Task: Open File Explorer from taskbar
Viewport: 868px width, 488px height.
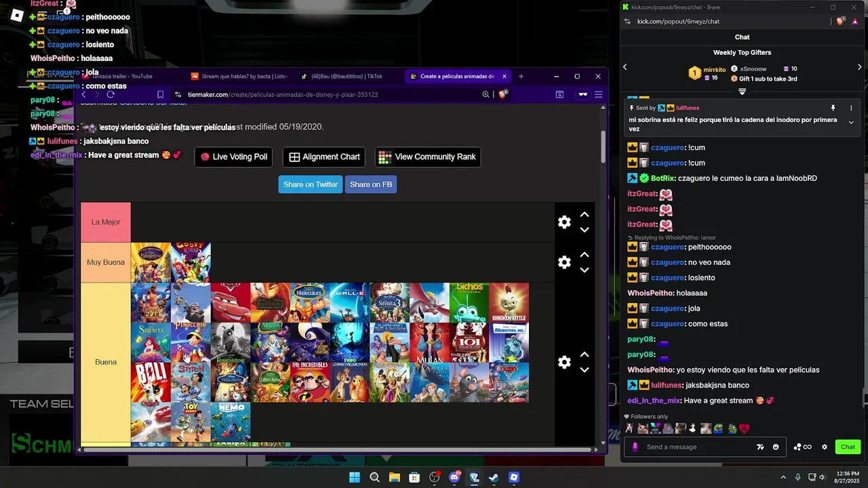Action: [394, 477]
